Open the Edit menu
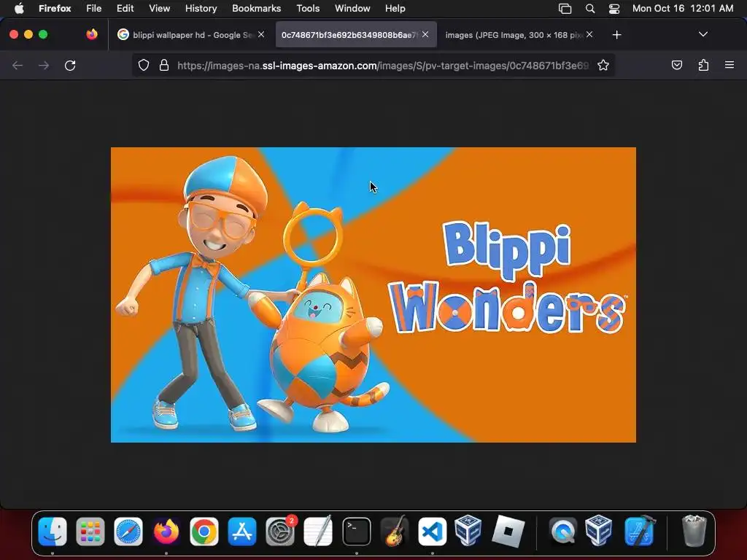The height and width of the screenshot is (560, 747). click(125, 9)
